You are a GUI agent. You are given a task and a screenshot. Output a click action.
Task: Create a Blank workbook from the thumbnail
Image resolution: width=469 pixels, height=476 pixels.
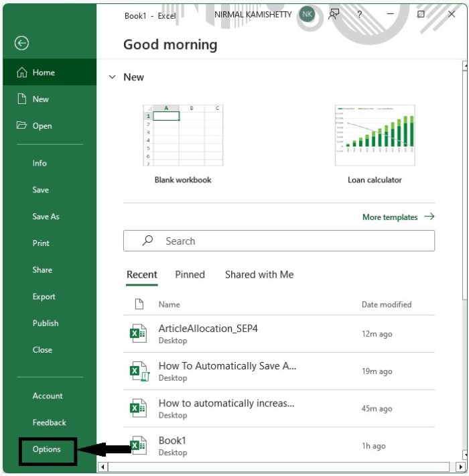click(183, 135)
